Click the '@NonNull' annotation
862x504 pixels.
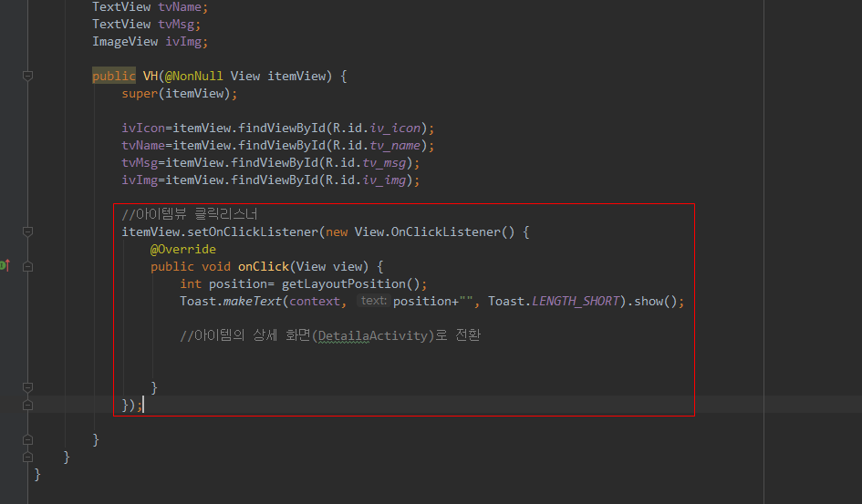[x=194, y=76]
